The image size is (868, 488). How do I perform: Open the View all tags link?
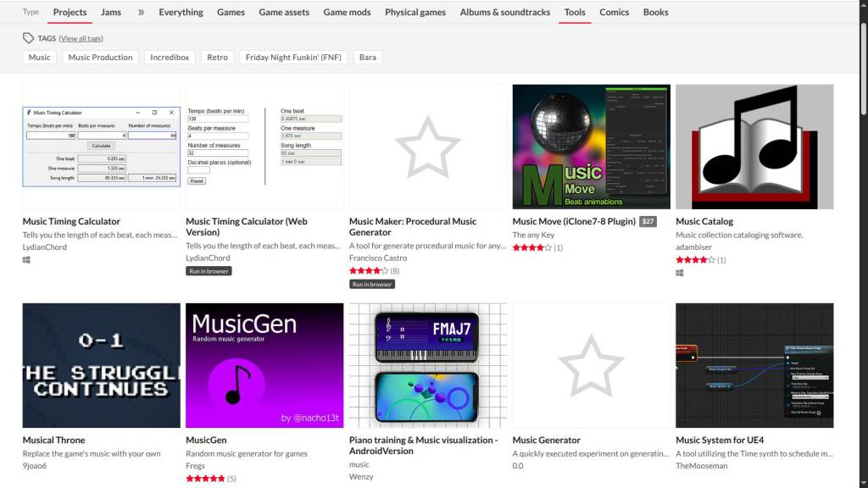point(81,38)
